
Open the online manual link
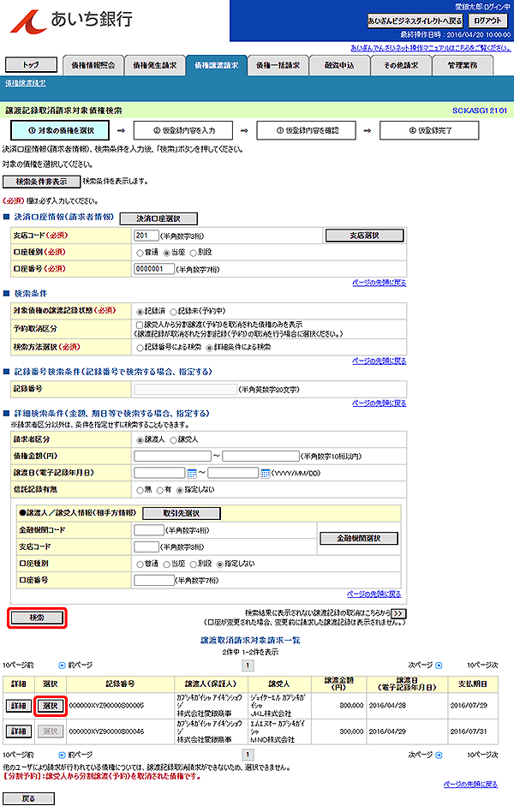[431, 48]
